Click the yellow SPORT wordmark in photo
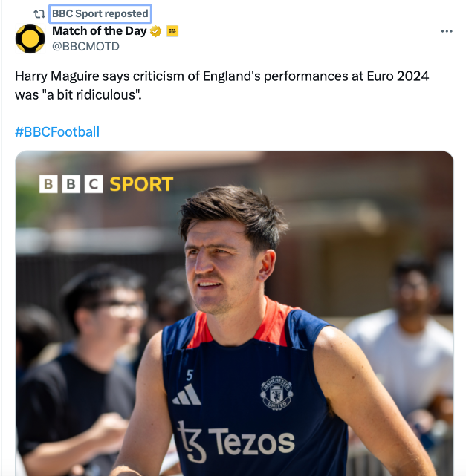 141,183
